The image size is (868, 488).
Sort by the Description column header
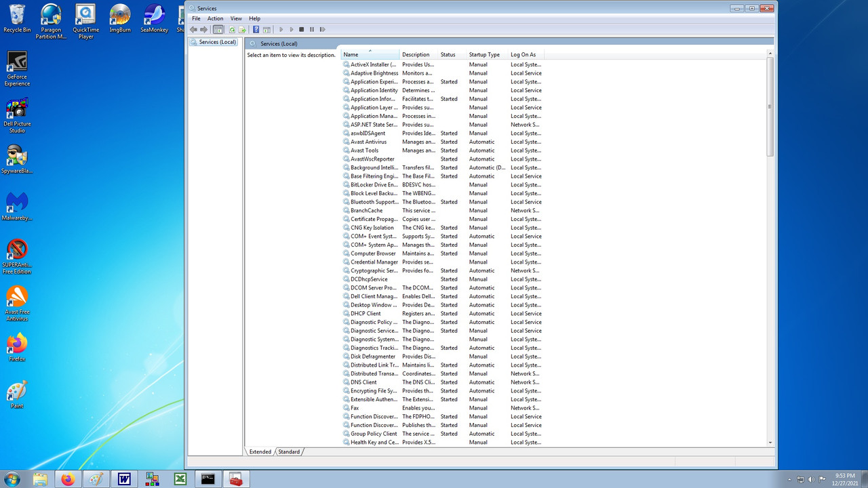[x=418, y=54]
